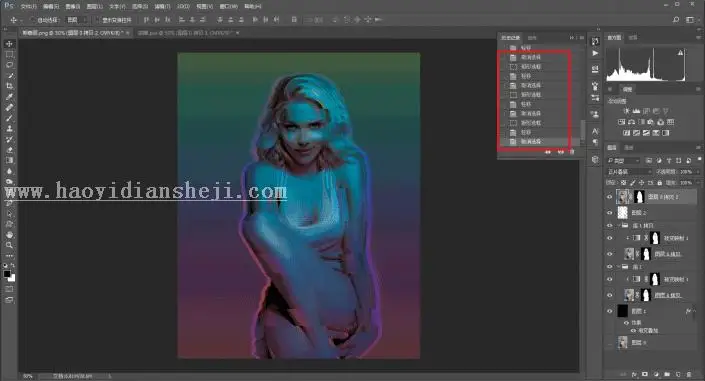Click the zoom percentage field in the status bar
705x381 pixels.
point(27,376)
